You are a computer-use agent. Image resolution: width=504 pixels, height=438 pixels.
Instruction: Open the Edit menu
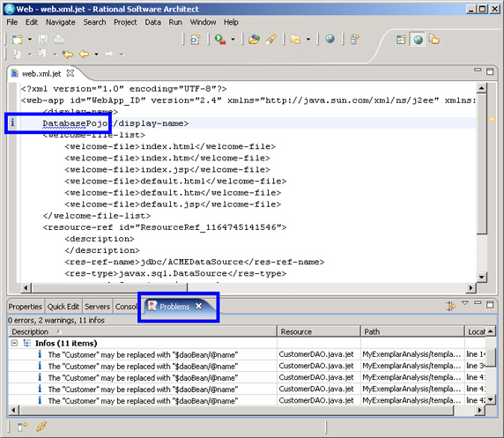click(32, 22)
